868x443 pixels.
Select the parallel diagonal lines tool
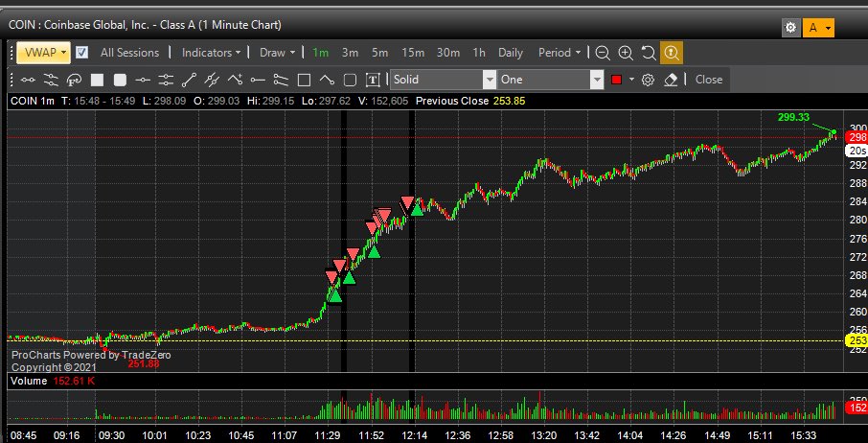(212, 80)
